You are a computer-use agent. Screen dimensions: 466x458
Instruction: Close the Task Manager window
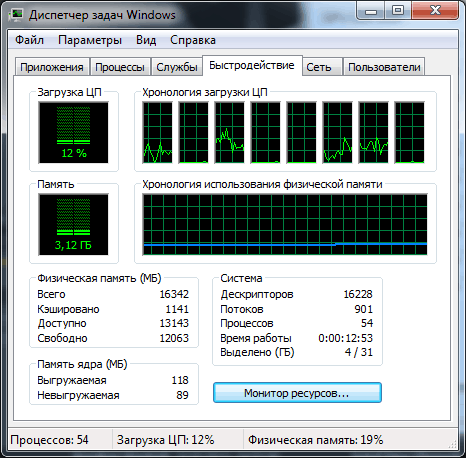(x=435, y=11)
